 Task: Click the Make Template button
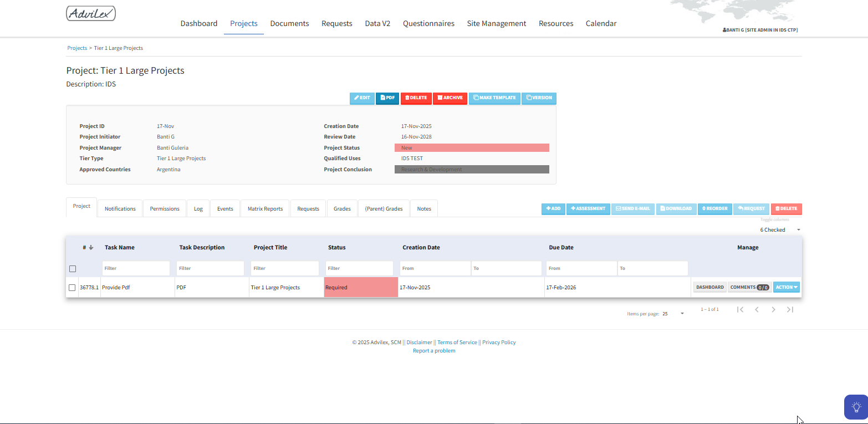[x=494, y=98]
